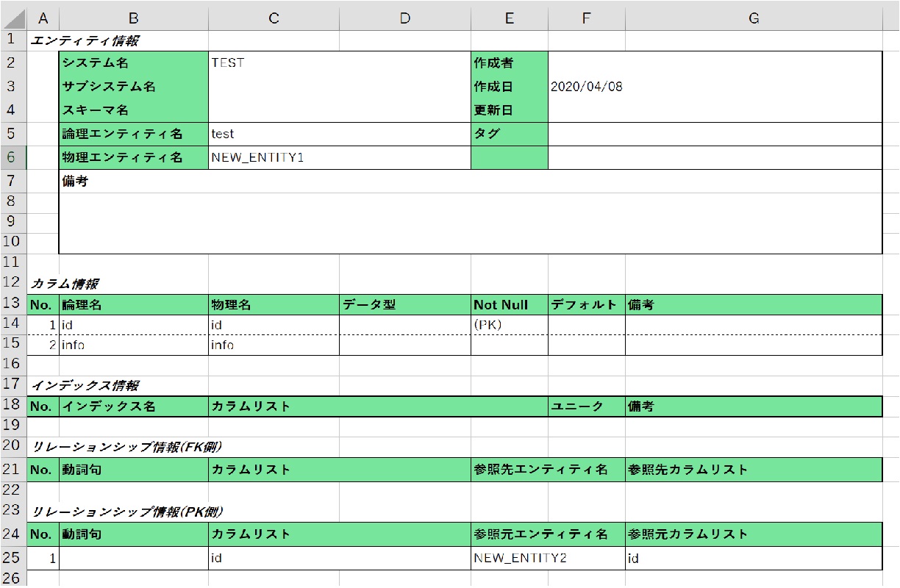
Task: Select the エンティティ情報 title cell
Action: [85, 41]
